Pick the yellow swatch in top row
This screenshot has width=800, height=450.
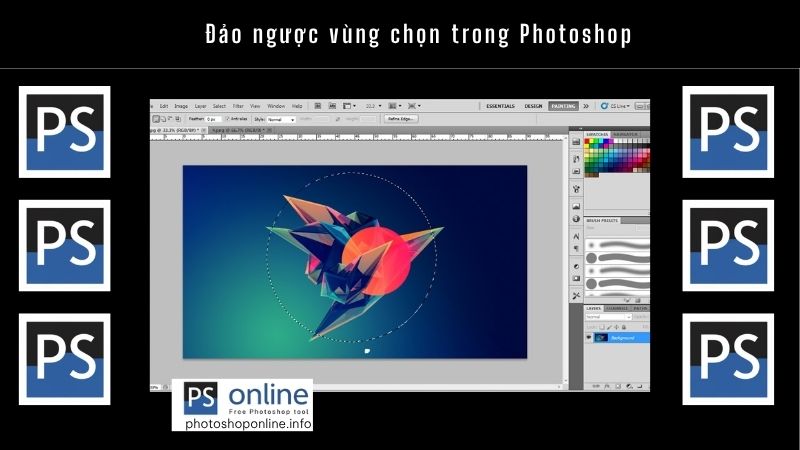(x=592, y=141)
